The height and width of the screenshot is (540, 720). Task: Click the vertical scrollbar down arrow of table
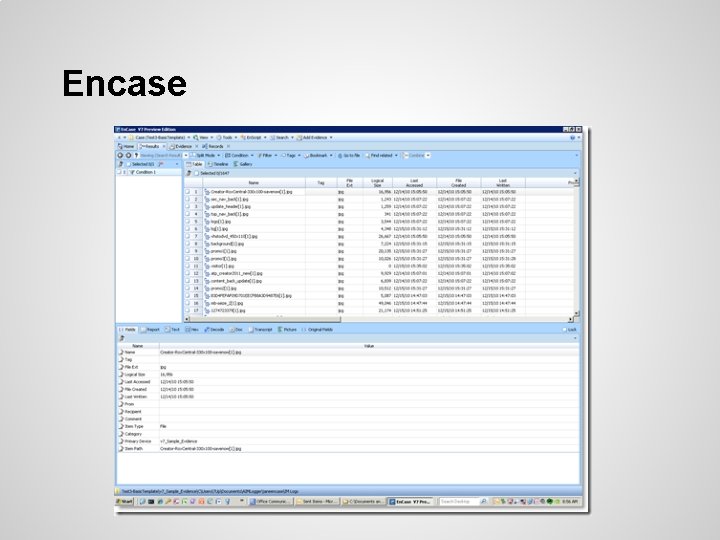[577, 313]
